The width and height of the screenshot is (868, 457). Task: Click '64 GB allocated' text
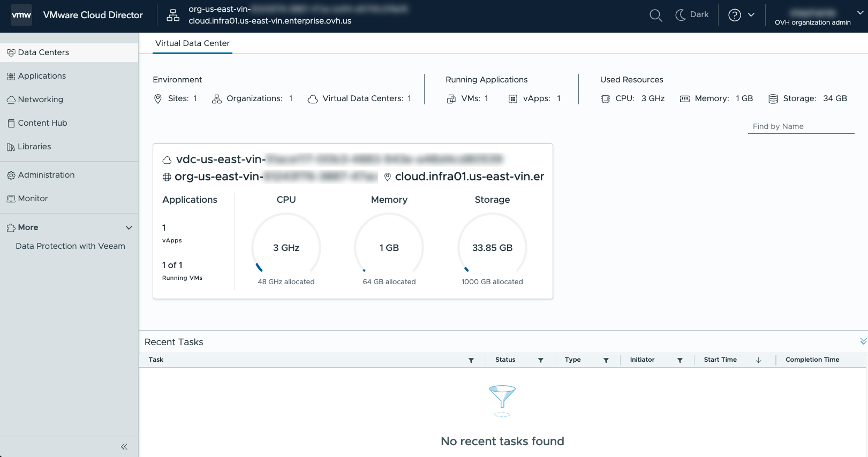[389, 282]
